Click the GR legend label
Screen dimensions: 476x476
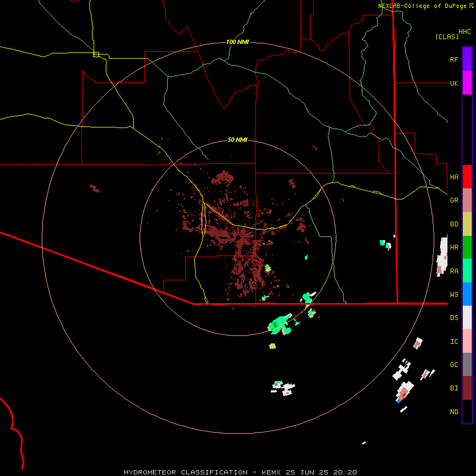click(454, 200)
